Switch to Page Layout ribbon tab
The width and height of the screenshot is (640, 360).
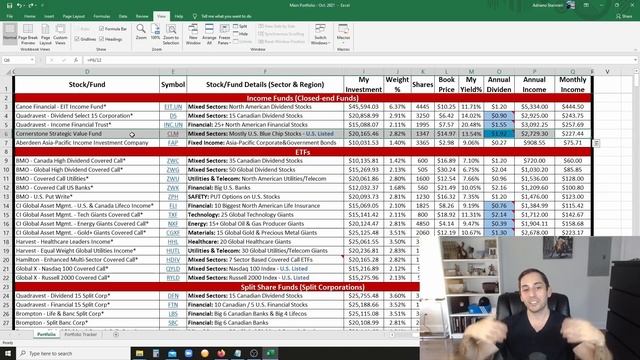click(x=74, y=16)
